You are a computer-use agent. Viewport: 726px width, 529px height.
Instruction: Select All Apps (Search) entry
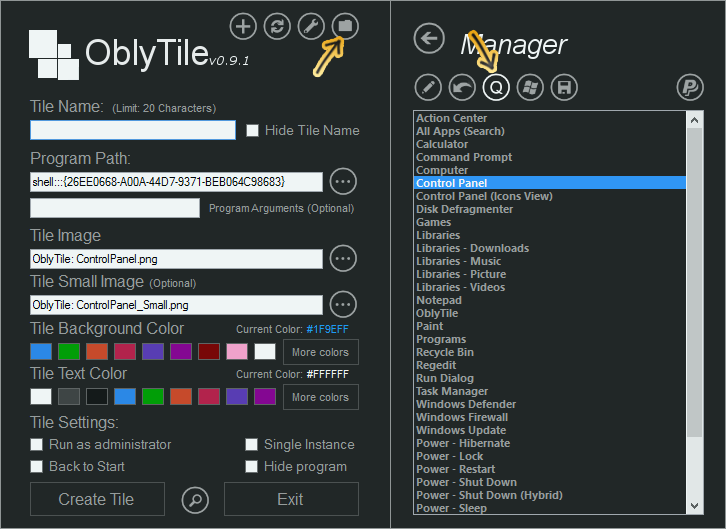click(x=550, y=131)
